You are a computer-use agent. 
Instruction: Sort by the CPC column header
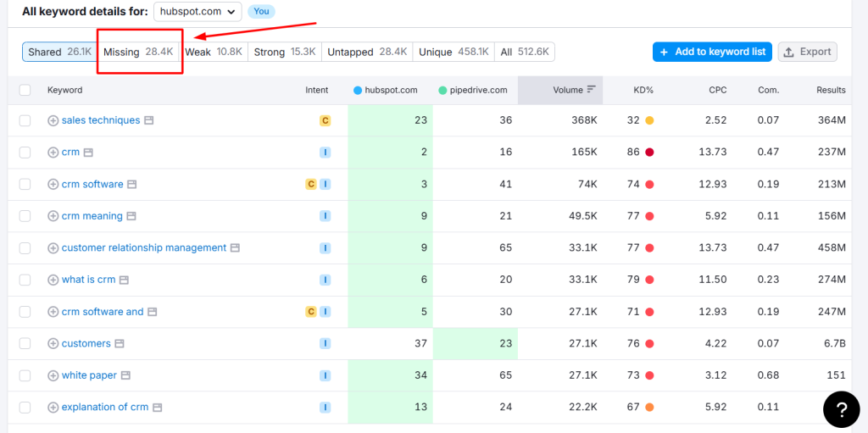point(719,90)
